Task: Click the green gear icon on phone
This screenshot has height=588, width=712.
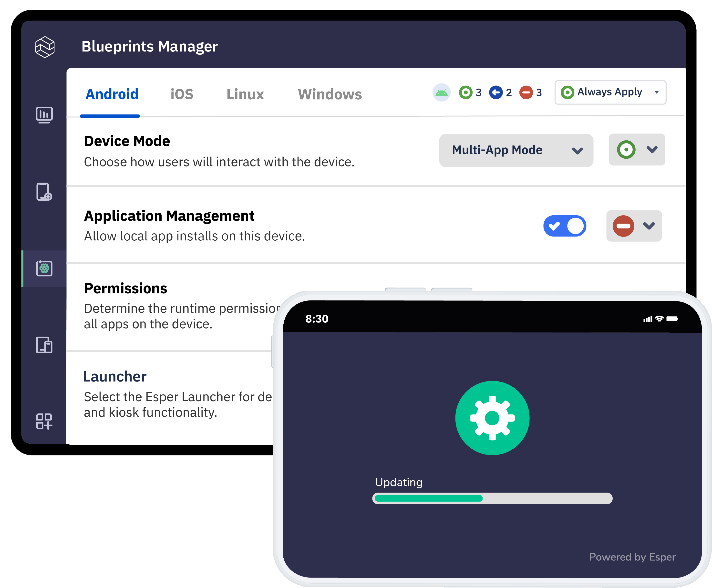Action: click(x=492, y=418)
